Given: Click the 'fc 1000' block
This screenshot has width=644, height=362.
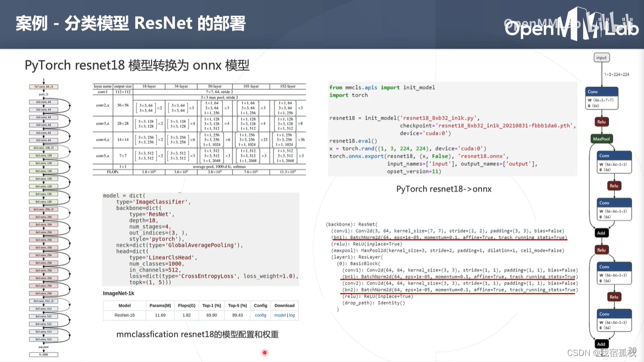Looking at the screenshot, I should pyautogui.click(x=43, y=354).
